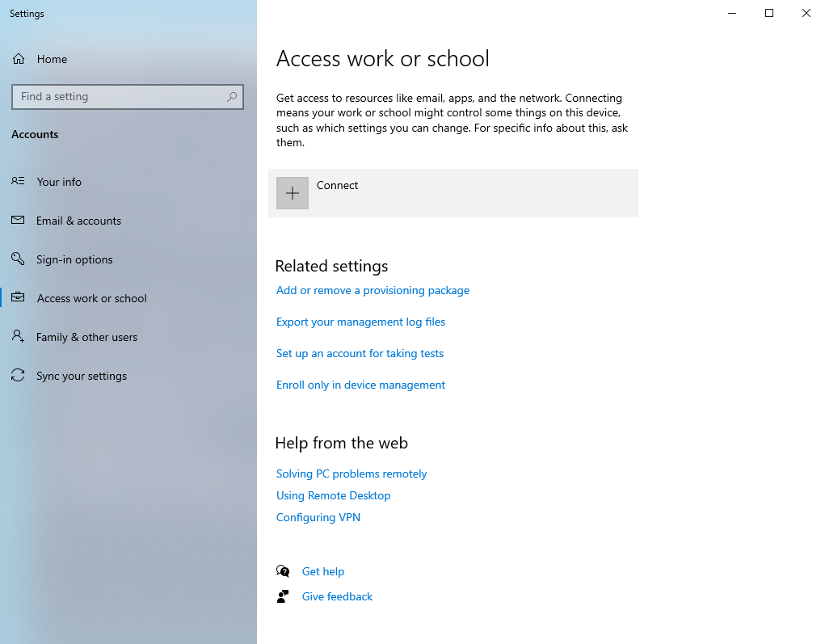825x644 pixels.
Task: Open Set up an account for taking tests
Action: pos(360,354)
